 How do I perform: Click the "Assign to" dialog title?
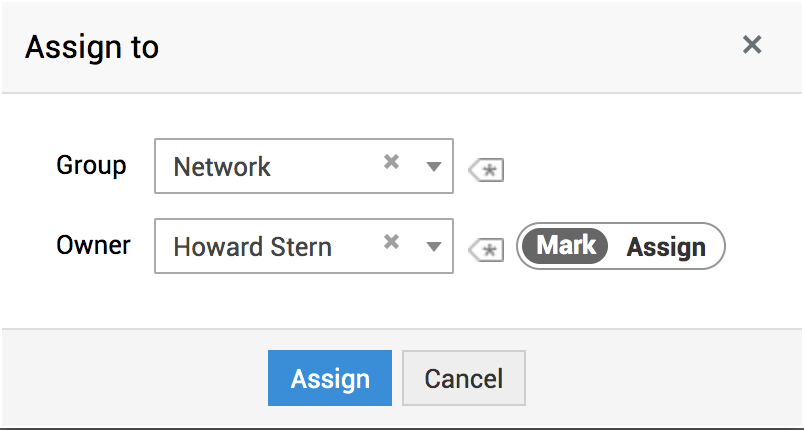click(92, 47)
